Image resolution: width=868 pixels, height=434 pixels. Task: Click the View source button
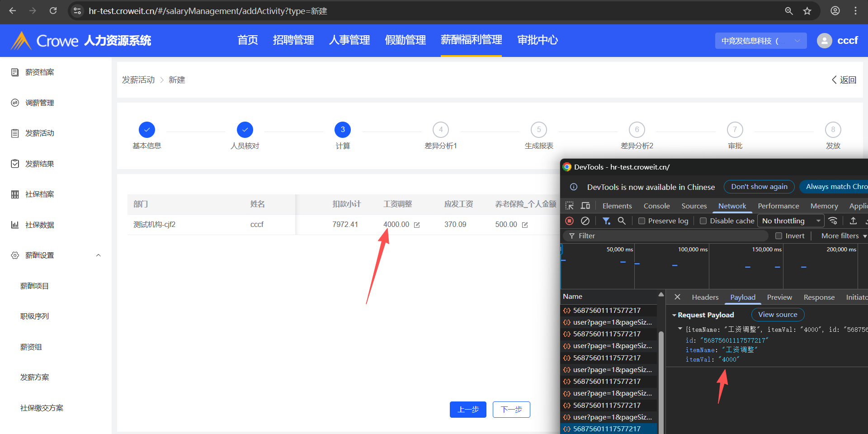point(778,315)
